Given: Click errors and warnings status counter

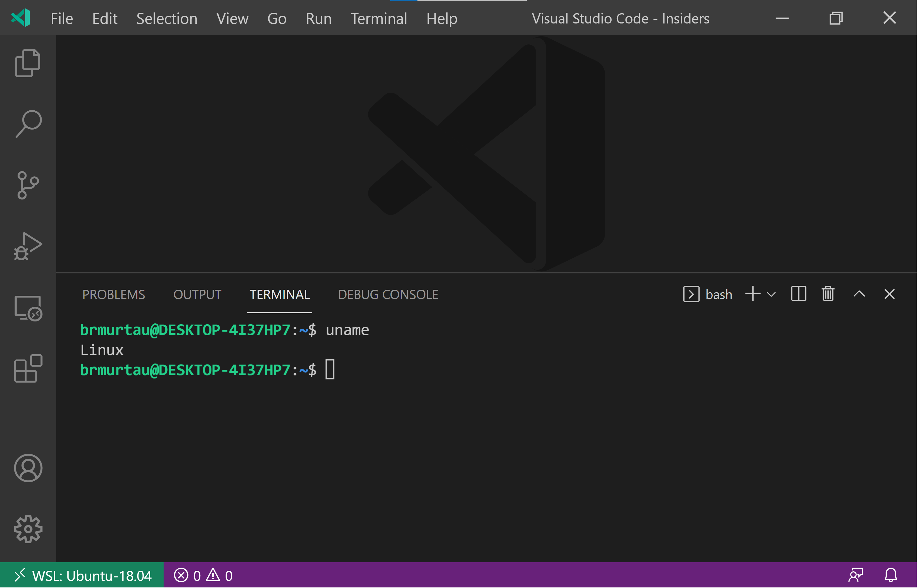Looking at the screenshot, I should pos(203,575).
